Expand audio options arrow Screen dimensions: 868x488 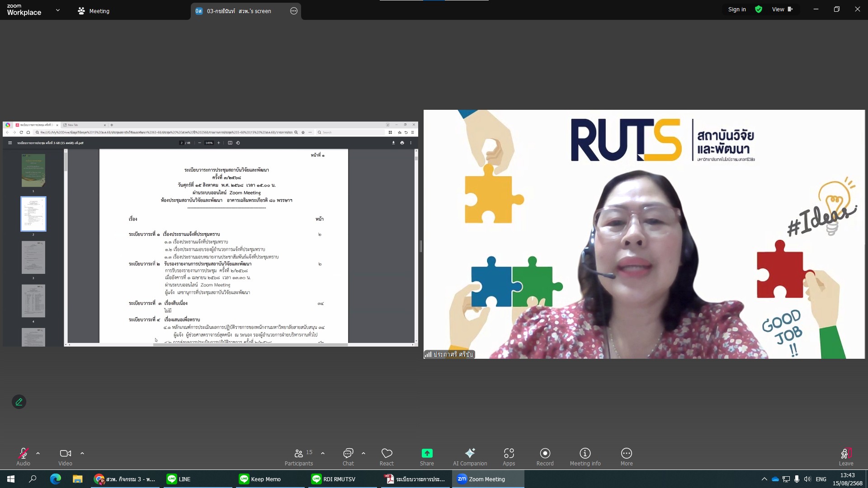pyautogui.click(x=38, y=453)
